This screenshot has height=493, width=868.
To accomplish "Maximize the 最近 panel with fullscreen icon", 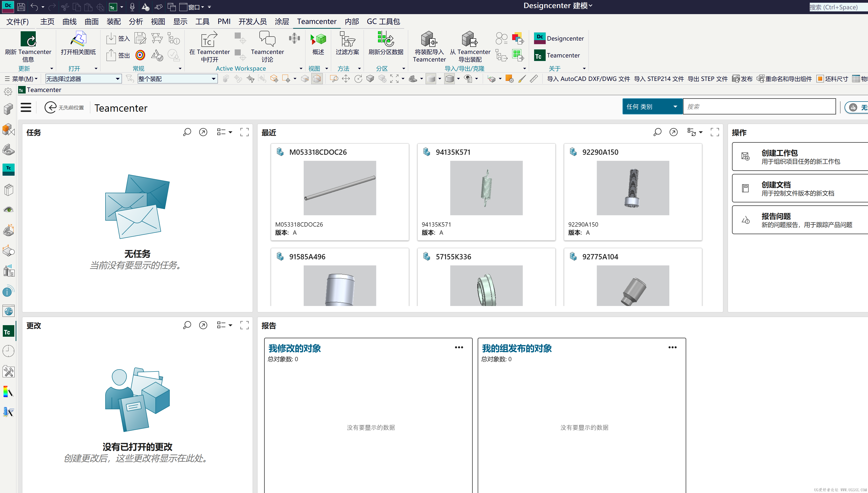I will (714, 132).
